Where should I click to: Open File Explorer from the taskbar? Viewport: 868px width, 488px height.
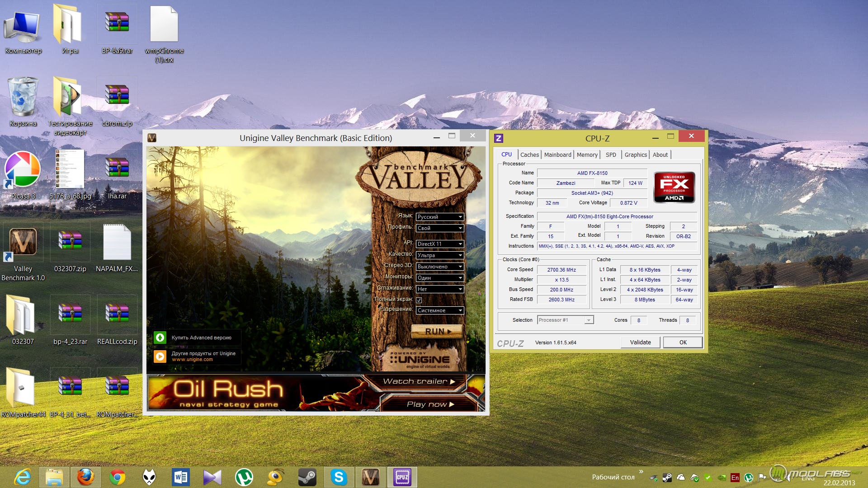pos(54,477)
